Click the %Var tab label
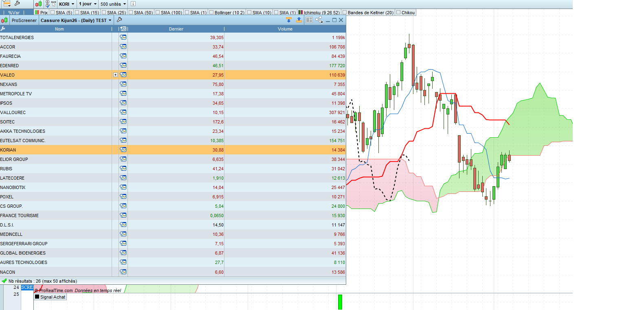The width and height of the screenshot is (644, 310). (x=14, y=13)
